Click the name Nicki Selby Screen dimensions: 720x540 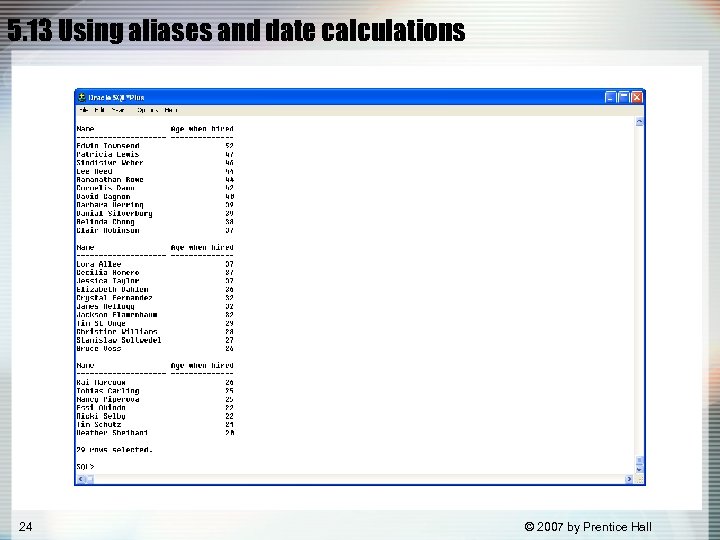click(101, 416)
